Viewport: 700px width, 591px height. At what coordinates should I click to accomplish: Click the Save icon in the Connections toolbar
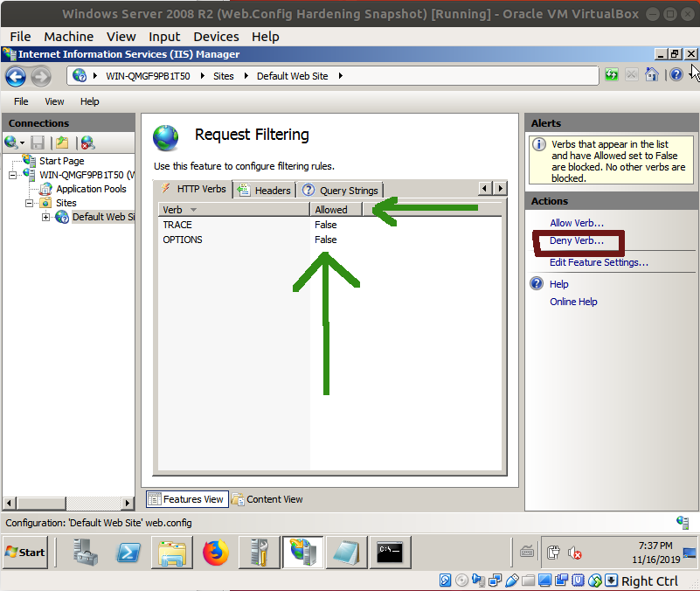point(38,143)
